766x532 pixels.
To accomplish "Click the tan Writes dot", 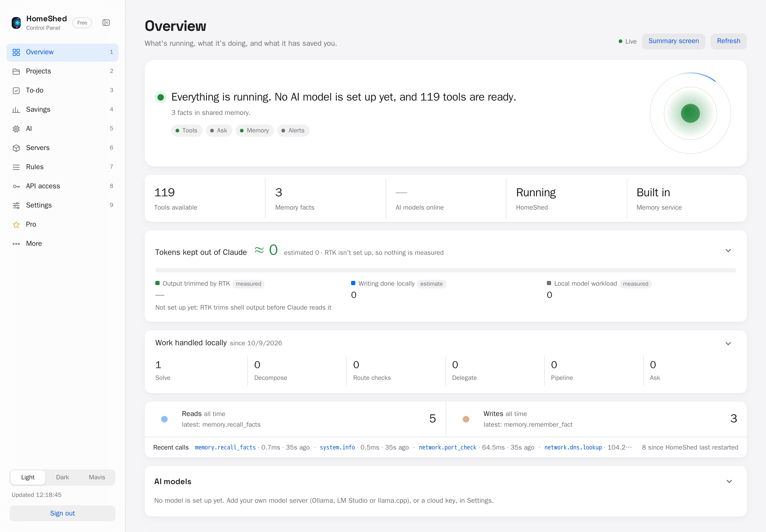I will [x=466, y=419].
